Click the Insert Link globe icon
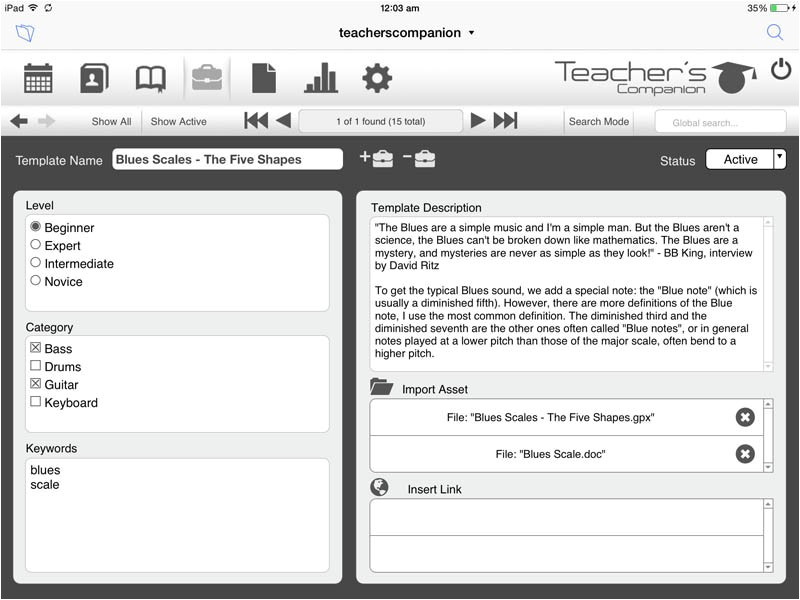The image size is (800, 600). tap(379, 487)
